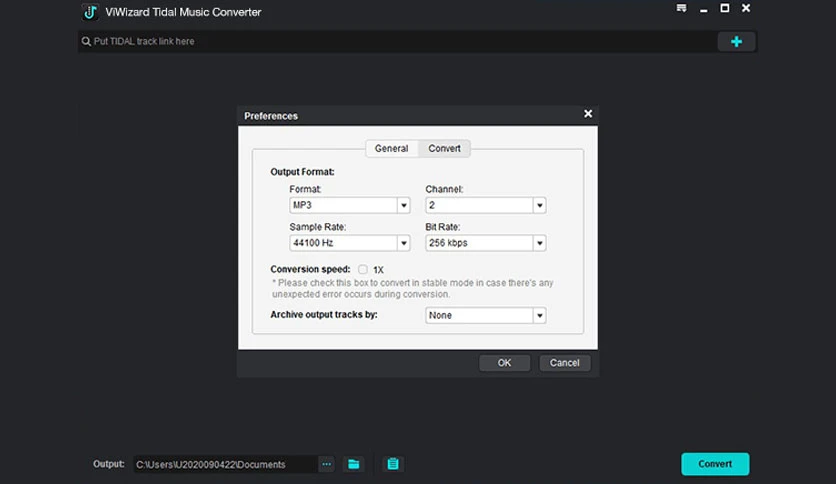Image resolution: width=836 pixels, height=484 pixels.
Task: Select the Convert tab
Action: pos(444,149)
